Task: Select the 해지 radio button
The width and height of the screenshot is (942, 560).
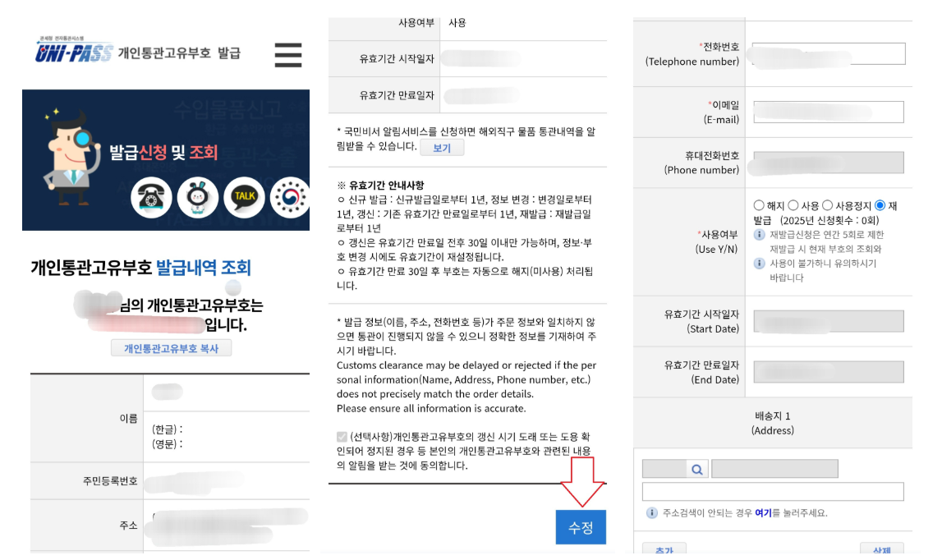Action: (x=760, y=205)
